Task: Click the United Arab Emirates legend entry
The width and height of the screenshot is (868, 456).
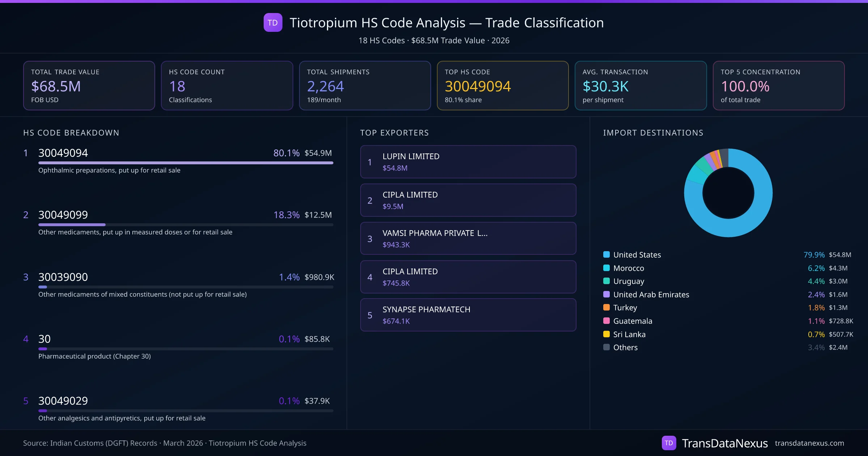Action: click(651, 295)
